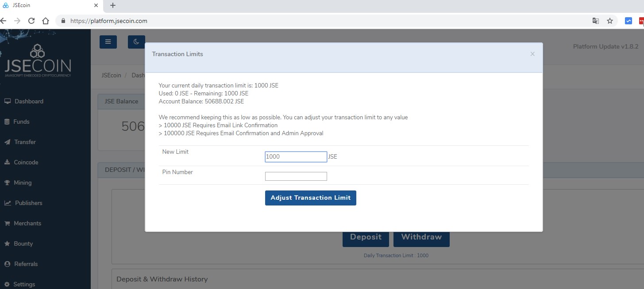
Task: Click the JSEcoin breadcrumb link
Action: [111, 75]
